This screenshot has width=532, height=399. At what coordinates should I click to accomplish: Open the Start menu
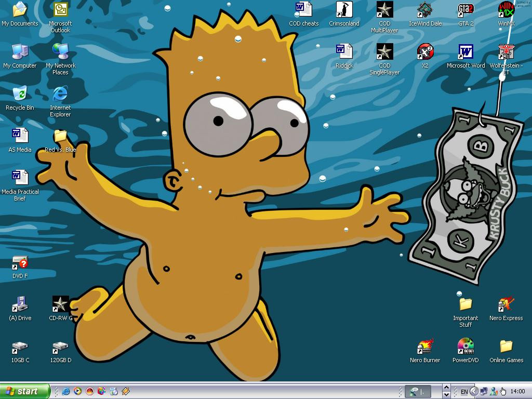point(25,391)
